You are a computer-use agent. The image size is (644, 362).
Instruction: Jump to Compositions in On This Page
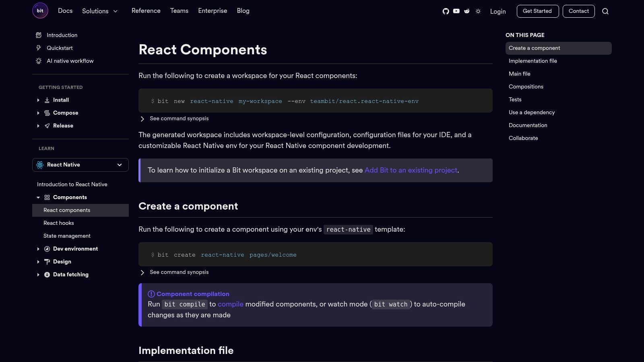coord(526,86)
